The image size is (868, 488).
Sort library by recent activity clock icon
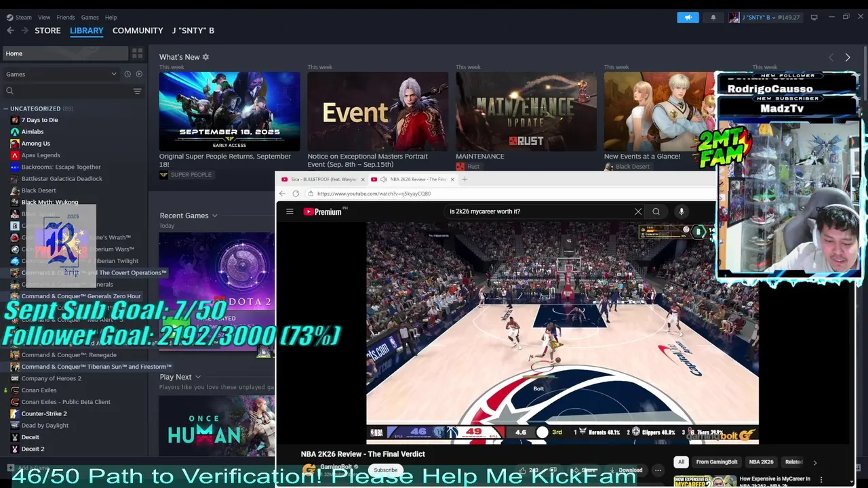point(127,74)
